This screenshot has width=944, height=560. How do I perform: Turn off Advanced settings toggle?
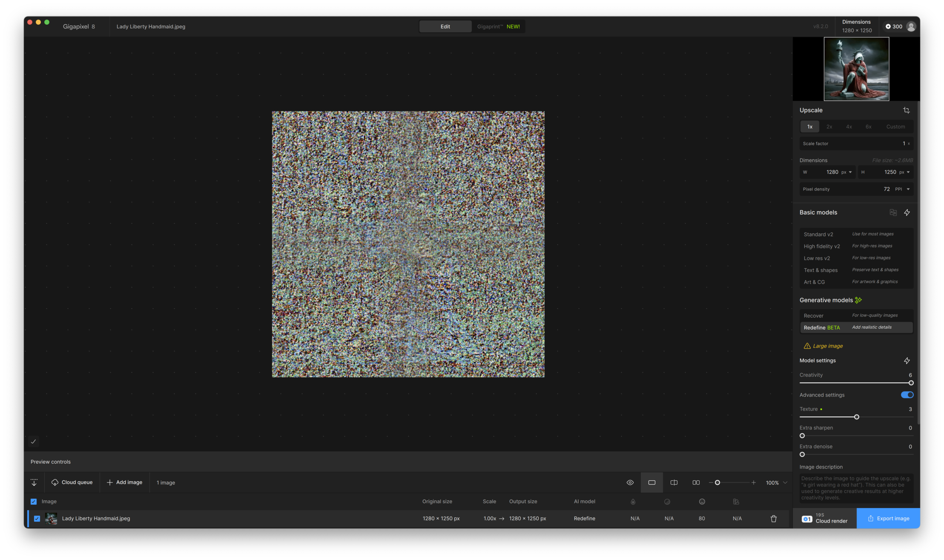click(907, 395)
